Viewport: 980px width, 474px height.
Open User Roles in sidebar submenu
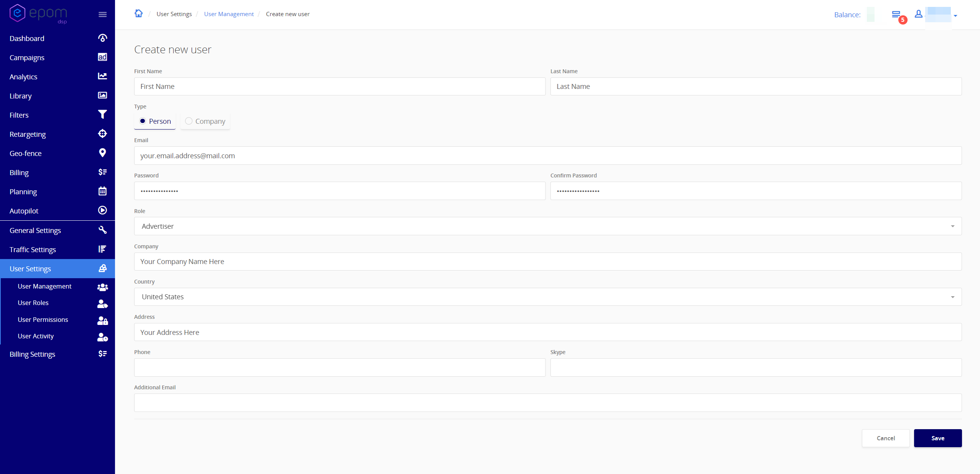point(33,303)
